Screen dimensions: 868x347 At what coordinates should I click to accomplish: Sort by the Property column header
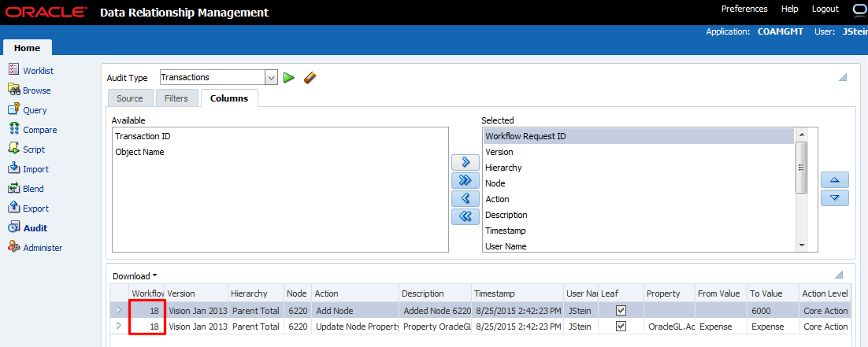tap(670, 293)
